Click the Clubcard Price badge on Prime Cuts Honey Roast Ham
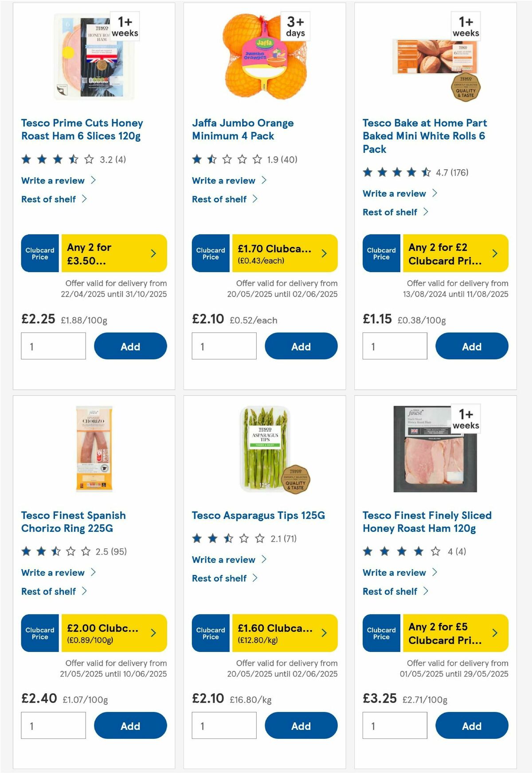This screenshot has width=532, height=773. [39, 253]
